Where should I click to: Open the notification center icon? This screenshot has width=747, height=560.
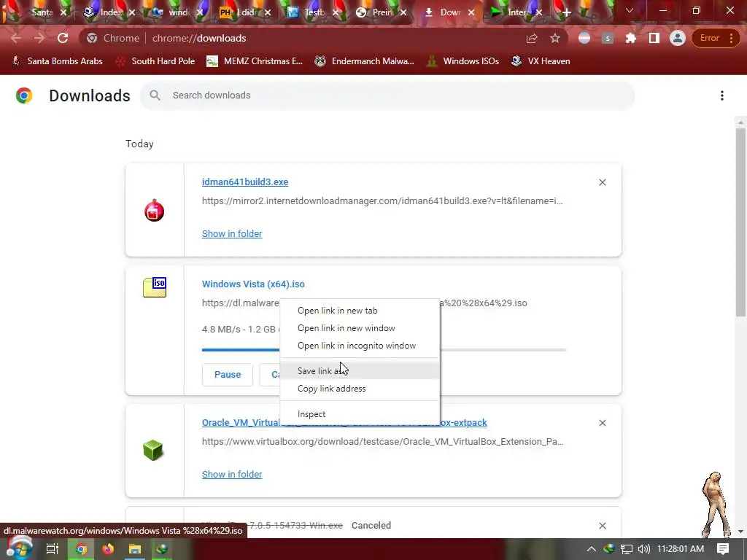(723, 549)
